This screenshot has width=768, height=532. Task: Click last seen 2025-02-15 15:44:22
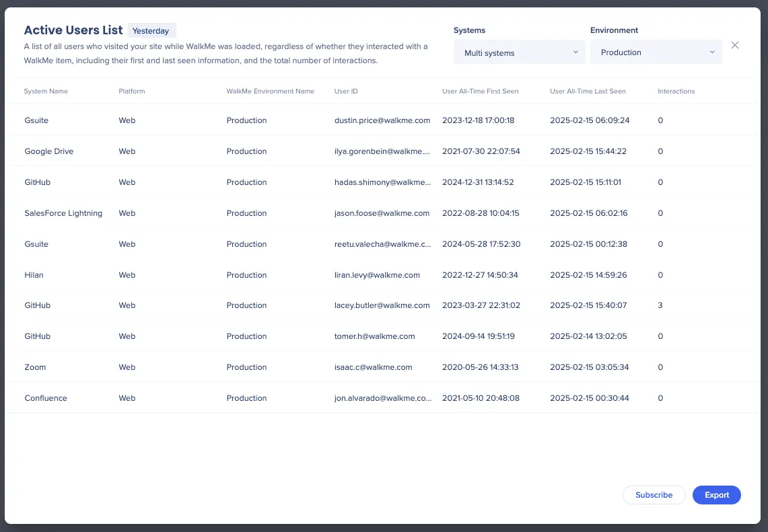[x=588, y=151]
